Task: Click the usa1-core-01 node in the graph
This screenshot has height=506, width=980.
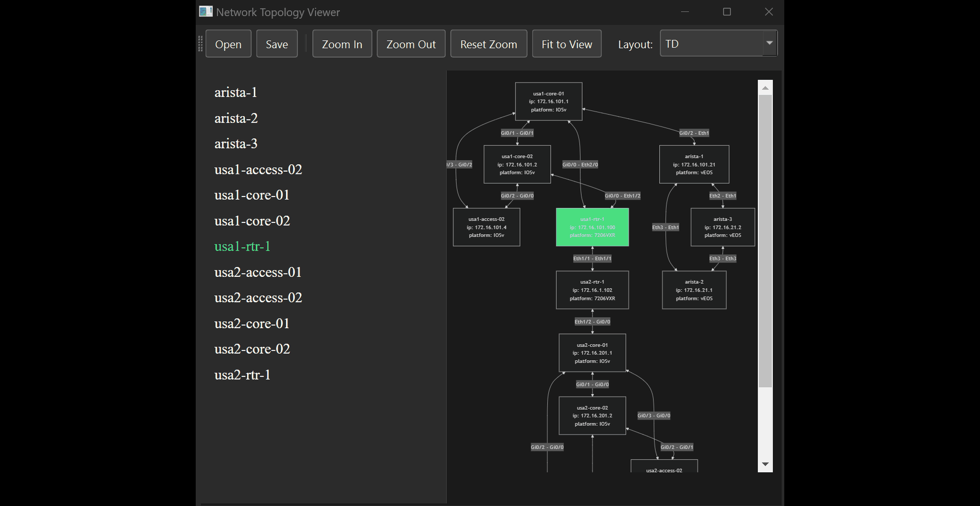Action: (548, 101)
